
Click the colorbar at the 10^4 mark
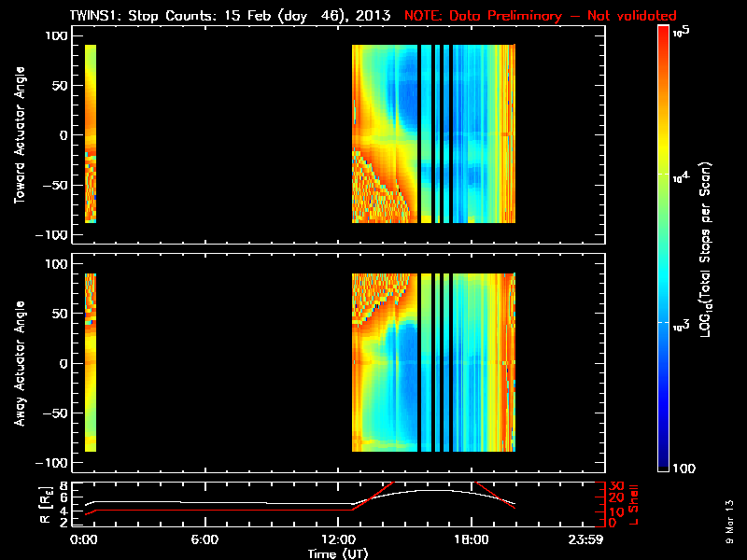(664, 175)
